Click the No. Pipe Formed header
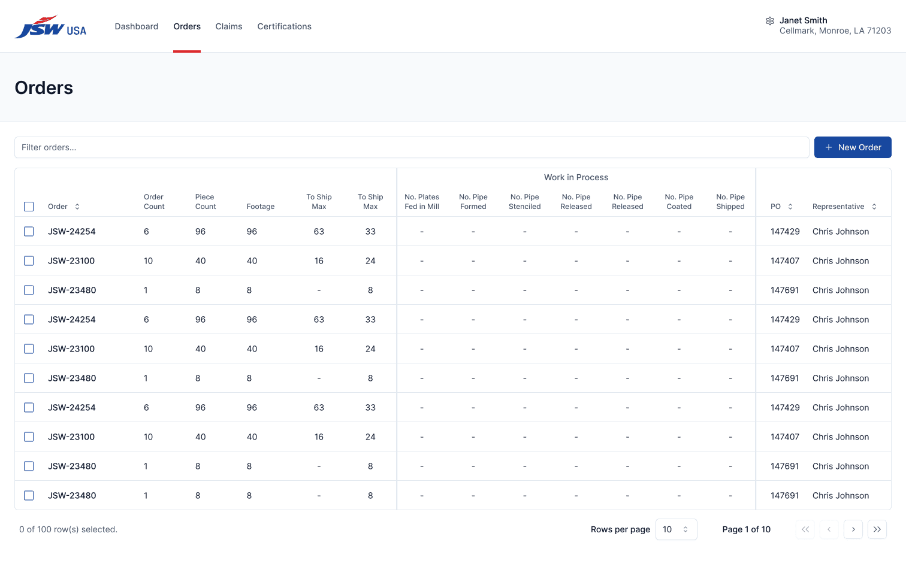The width and height of the screenshot is (906, 588). click(473, 202)
